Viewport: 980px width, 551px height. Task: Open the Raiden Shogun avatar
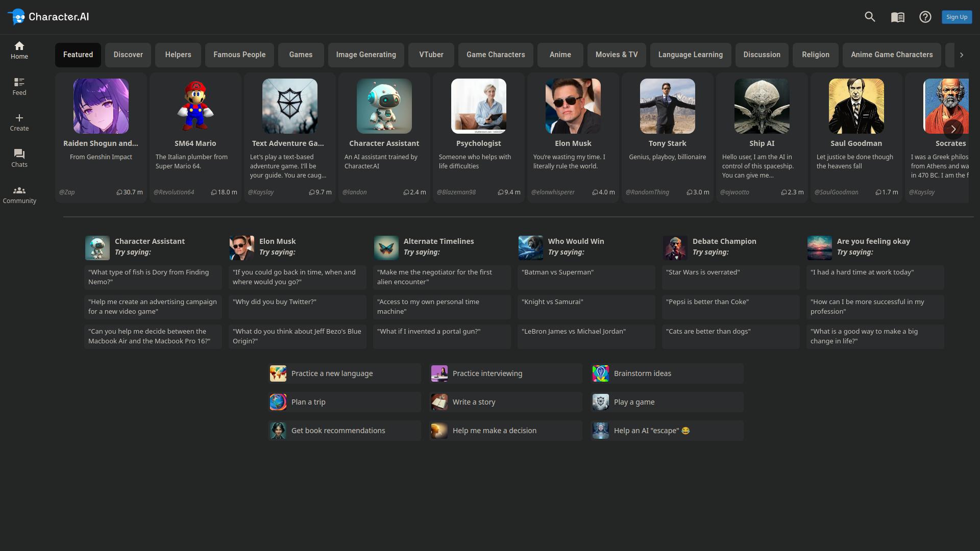point(101,106)
